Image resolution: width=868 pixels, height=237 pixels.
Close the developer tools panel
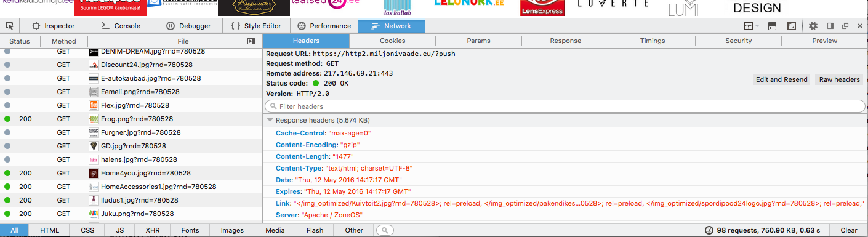(x=859, y=26)
